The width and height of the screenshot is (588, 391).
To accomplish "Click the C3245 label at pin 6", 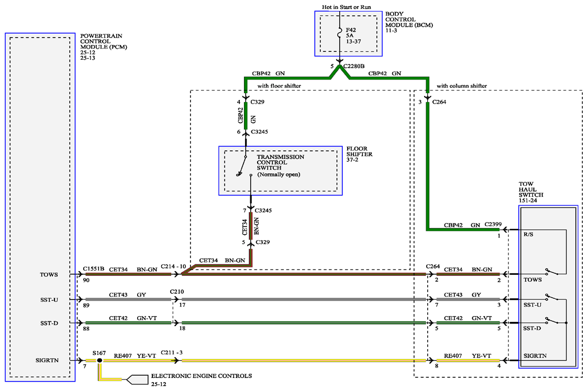I will click(x=260, y=132).
